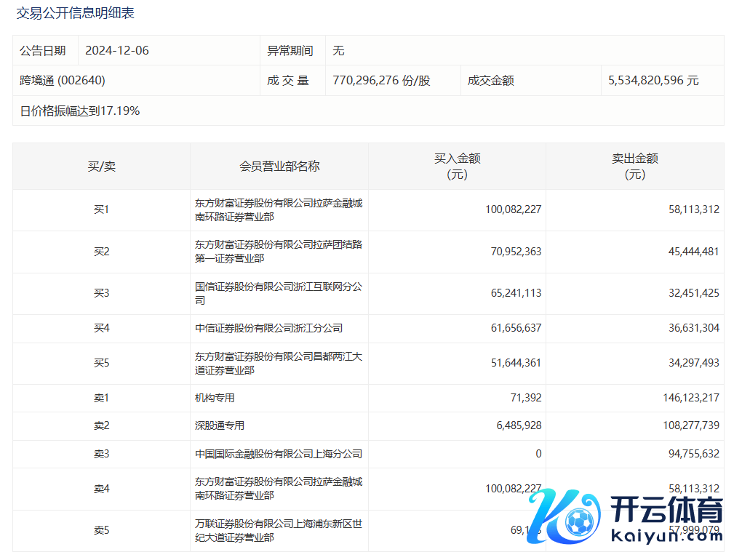Open 中国国际金融上海分公司 entry
The width and height of the screenshot is (734, 560).
(278, 454)
